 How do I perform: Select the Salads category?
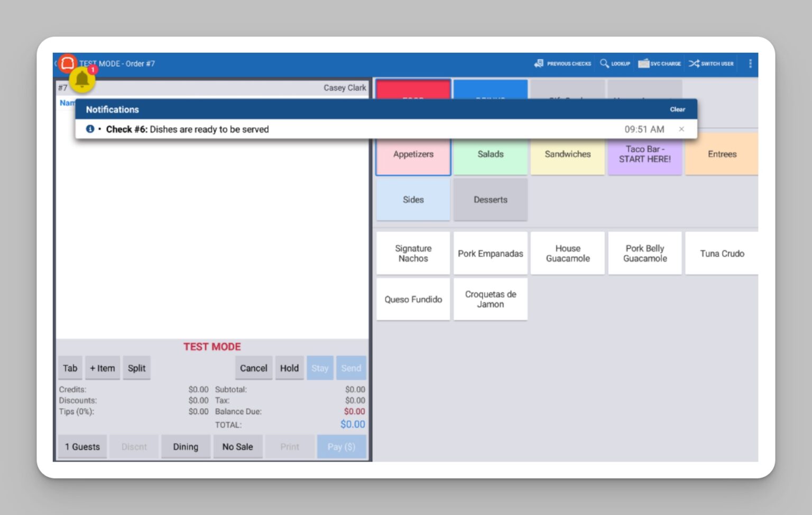click(490, 155)
